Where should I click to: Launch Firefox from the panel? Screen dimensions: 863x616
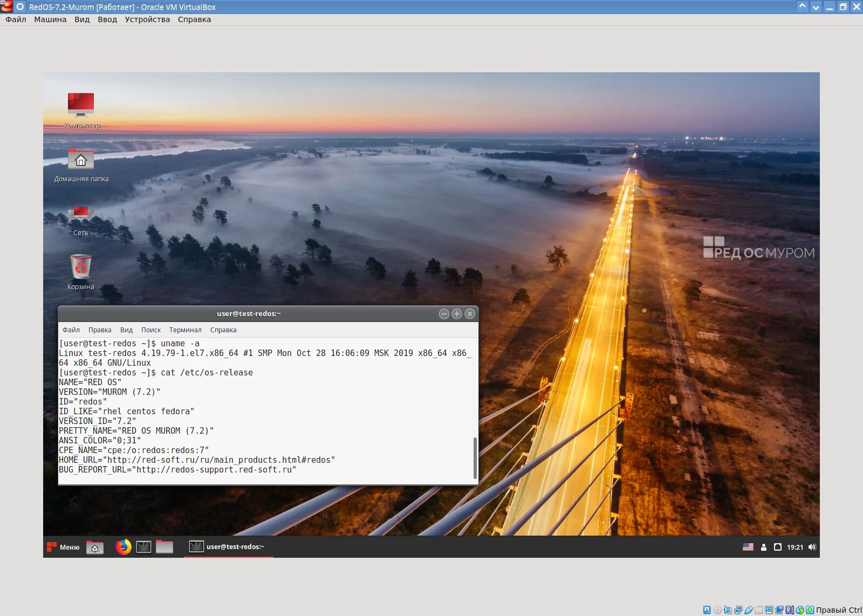[124, 547]
